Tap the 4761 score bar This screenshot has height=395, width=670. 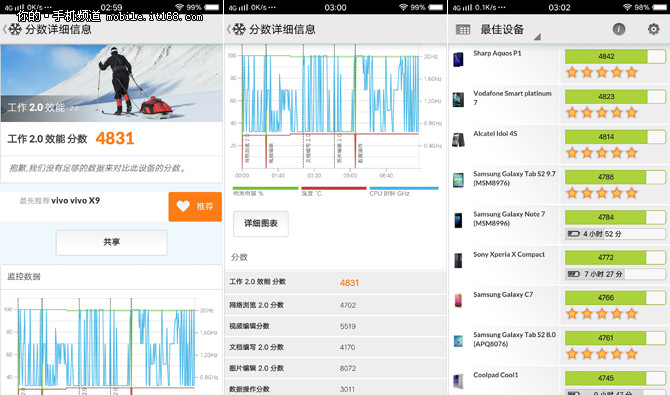point(615,338)
